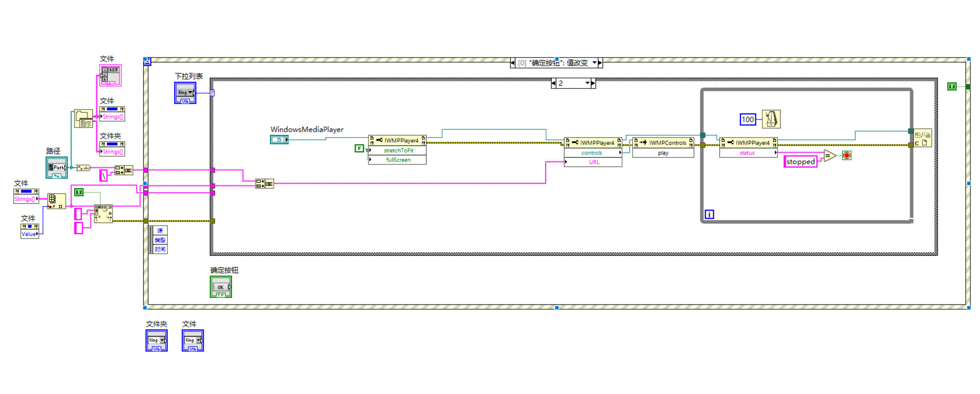Image resolution: width=980 pixels, height=394 pixels.
Task: Click the case selector question mark terminal
Action: (212, 93)
